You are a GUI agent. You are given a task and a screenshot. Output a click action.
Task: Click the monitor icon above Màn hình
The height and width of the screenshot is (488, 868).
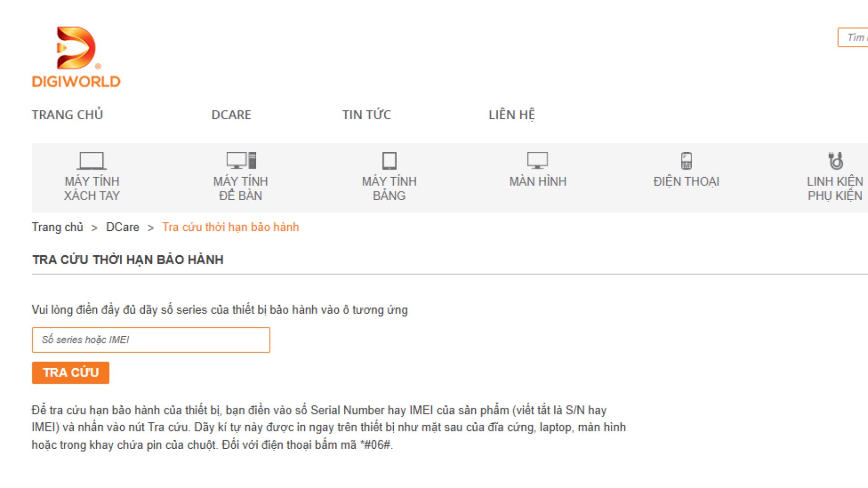pyautogui.click(x=538, y=160)
